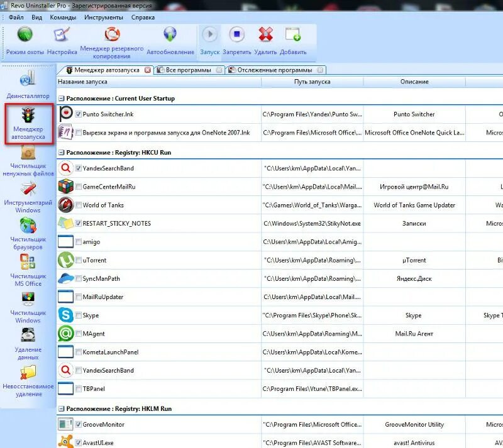Sort by Описание column header
The image size is (503, 448).
pos(414,82)
